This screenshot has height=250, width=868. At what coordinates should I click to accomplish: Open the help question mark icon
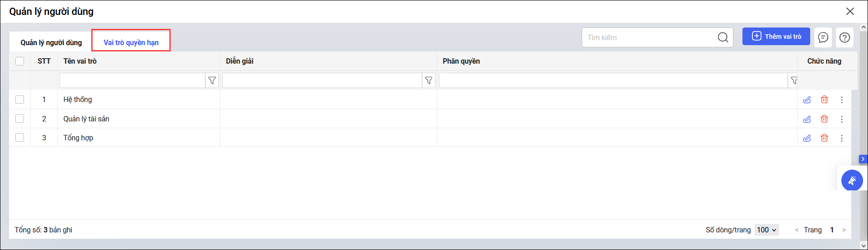[845, 37]
